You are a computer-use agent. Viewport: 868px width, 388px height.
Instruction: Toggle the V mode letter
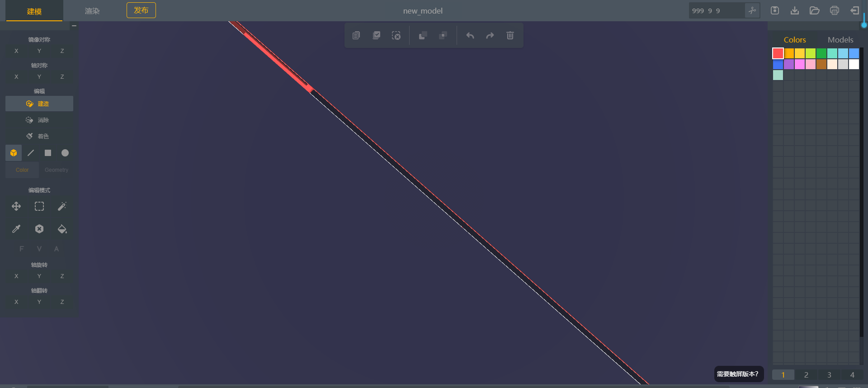[39, 249]
